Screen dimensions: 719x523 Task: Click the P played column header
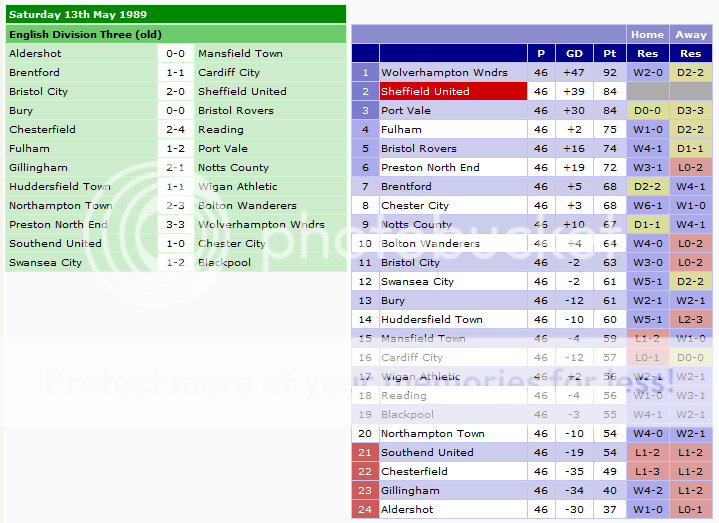(541, 53)
